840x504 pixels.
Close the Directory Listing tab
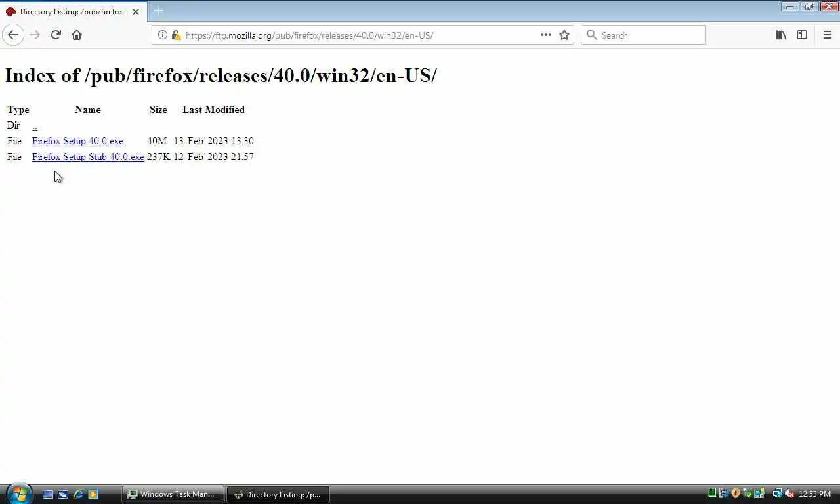click(136, 12)
